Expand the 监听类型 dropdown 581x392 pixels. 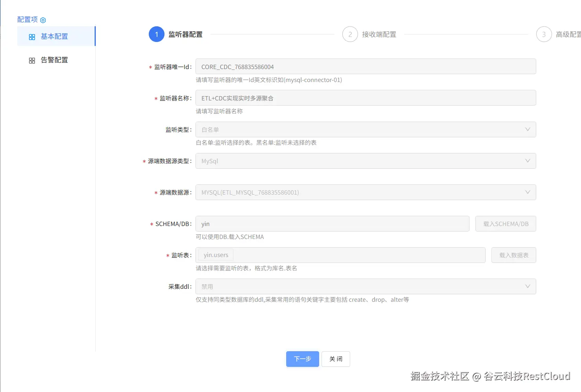coord(528,129)
